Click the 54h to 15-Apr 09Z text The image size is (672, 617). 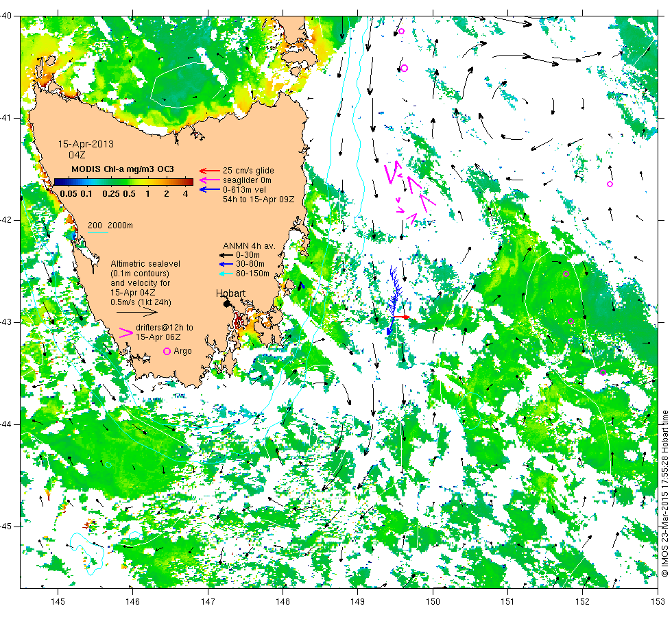(x=259, y=199)
